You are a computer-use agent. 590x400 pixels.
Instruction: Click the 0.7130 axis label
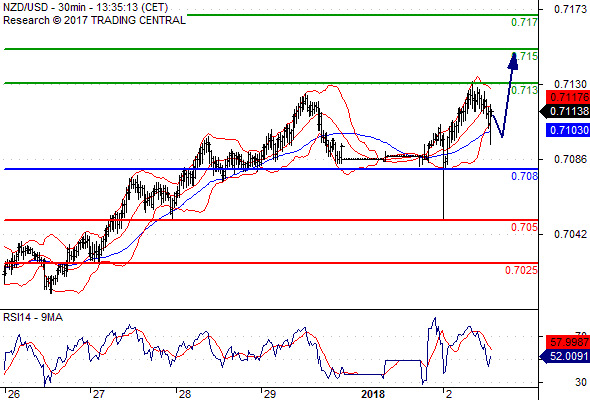coord(570,84)
